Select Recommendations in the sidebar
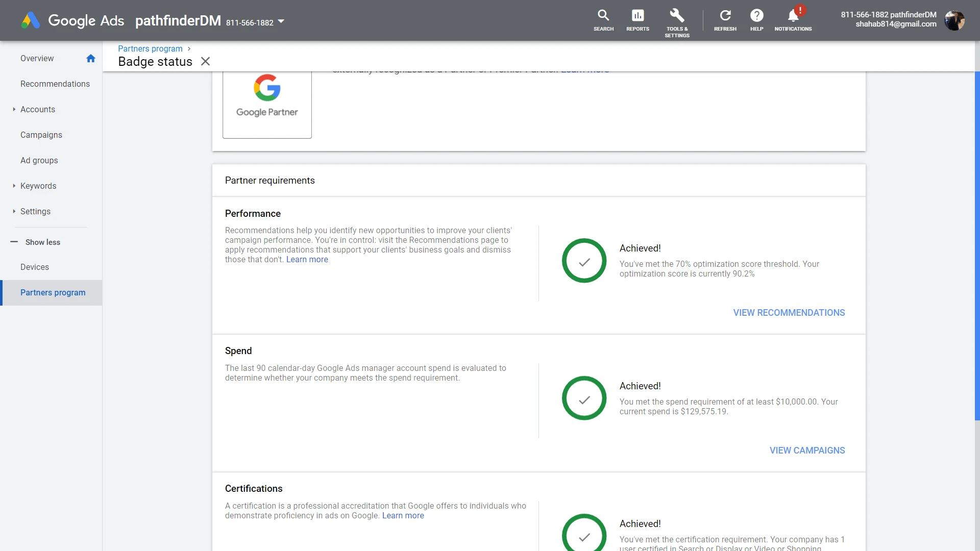The image size is (980, 551). click(x=55, y=84)
